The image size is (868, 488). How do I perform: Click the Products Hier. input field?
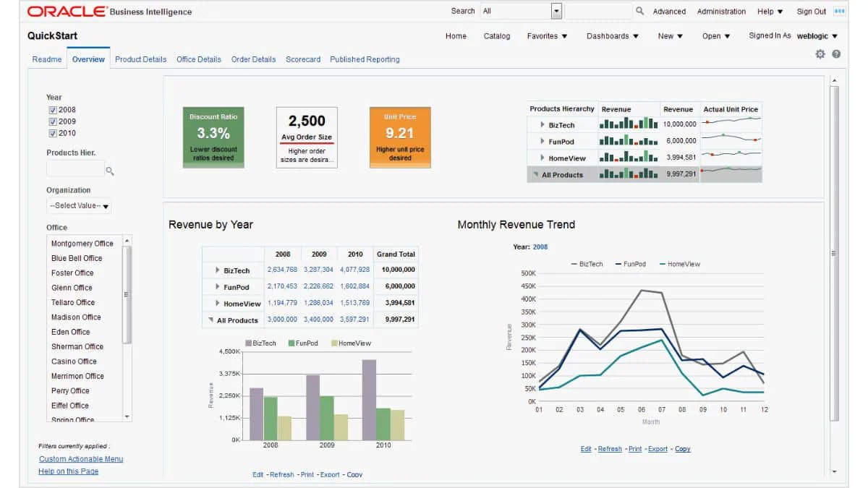(x=76, y=168)
